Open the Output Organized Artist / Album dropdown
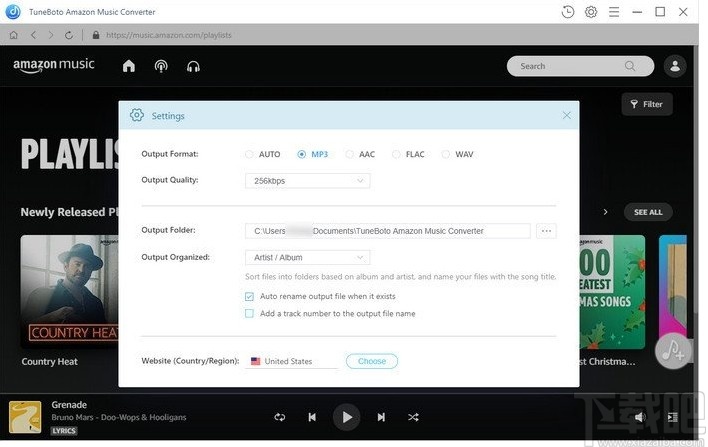 pos(307,257)
